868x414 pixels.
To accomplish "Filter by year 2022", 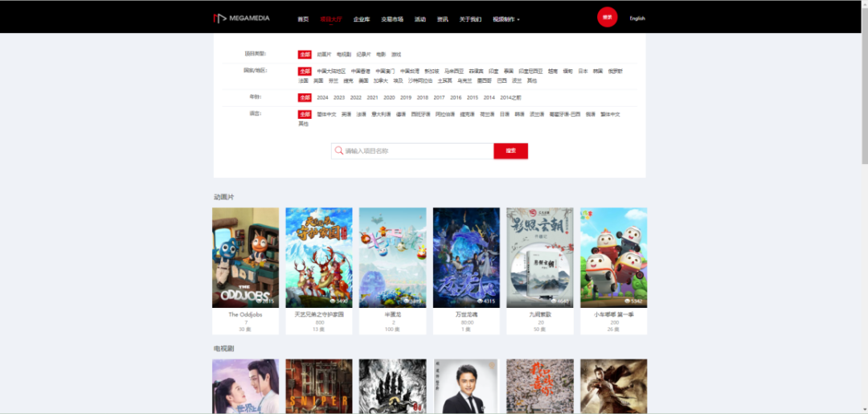I will pyautogui.click(x=356, y=97).
